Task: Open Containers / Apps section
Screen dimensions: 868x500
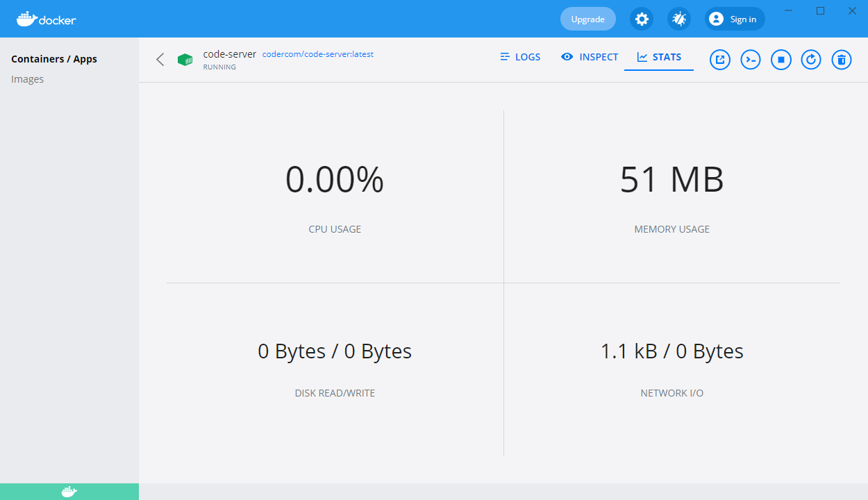Action: pyautogui.click(x=54, y=59)
